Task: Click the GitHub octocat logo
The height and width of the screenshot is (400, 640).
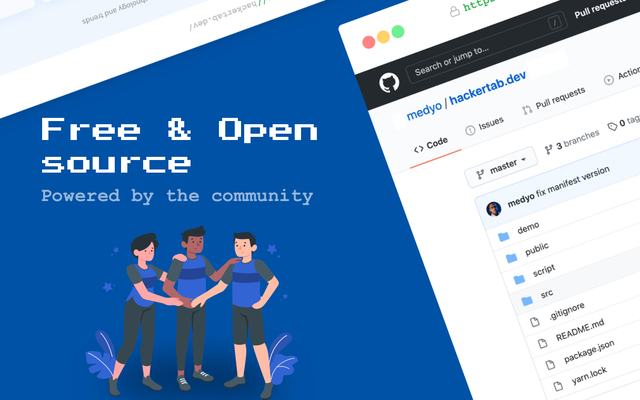Action: 389,82
